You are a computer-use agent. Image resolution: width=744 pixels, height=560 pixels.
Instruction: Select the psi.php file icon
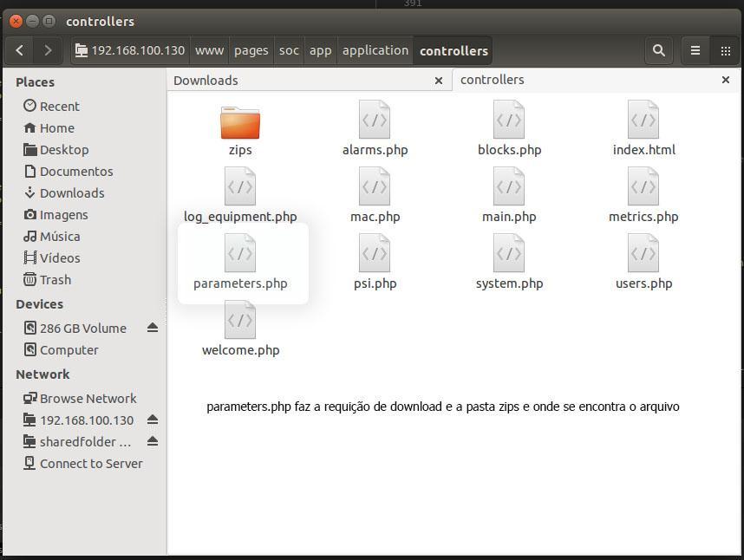coord(375,253)
